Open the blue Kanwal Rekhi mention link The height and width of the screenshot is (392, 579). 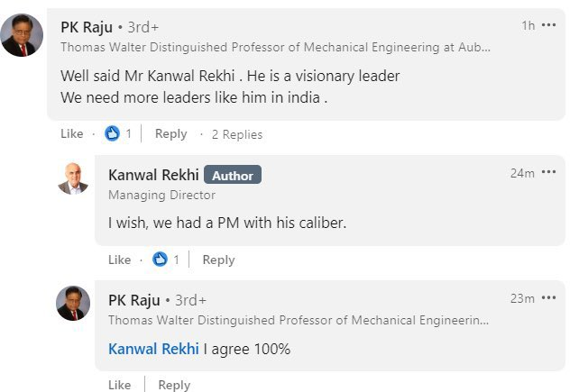(153, 349)
